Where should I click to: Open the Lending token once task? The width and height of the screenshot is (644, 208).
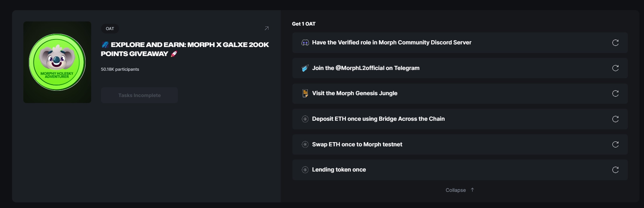pyautogui.click(x=339, y=170)
